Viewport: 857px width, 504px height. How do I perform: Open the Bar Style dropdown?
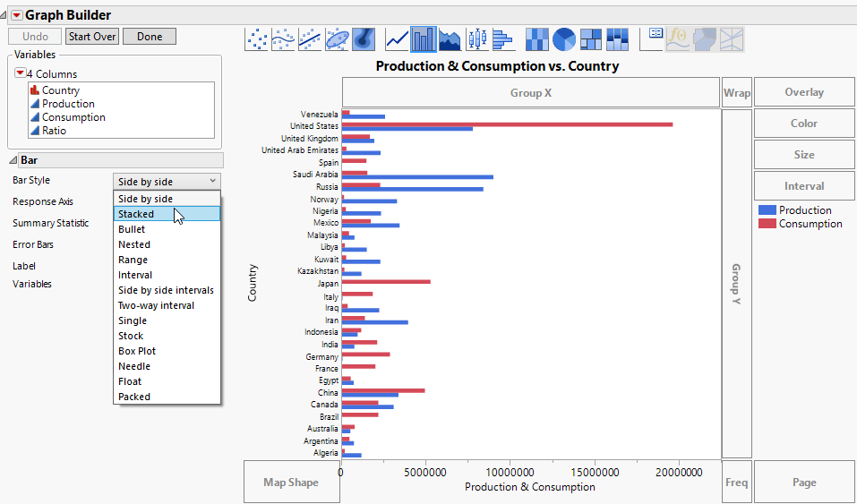pyautogui.click(x=167, y=182)
